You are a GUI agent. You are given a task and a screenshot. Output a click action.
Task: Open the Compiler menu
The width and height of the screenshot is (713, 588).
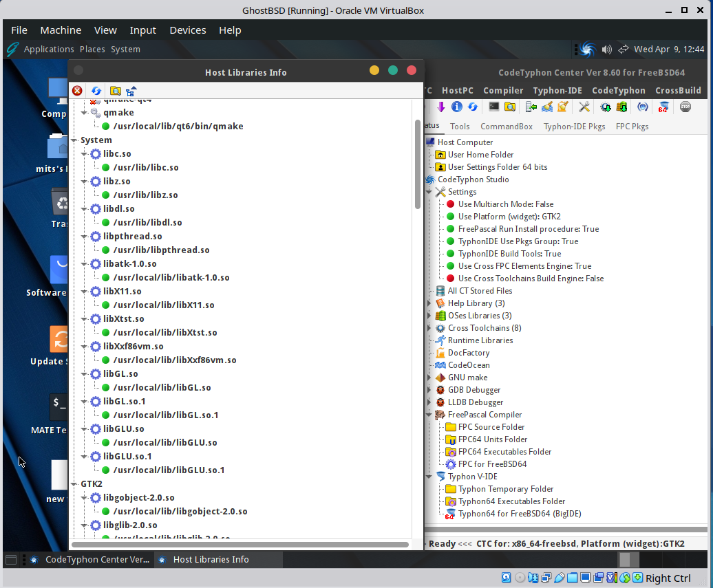503,90
